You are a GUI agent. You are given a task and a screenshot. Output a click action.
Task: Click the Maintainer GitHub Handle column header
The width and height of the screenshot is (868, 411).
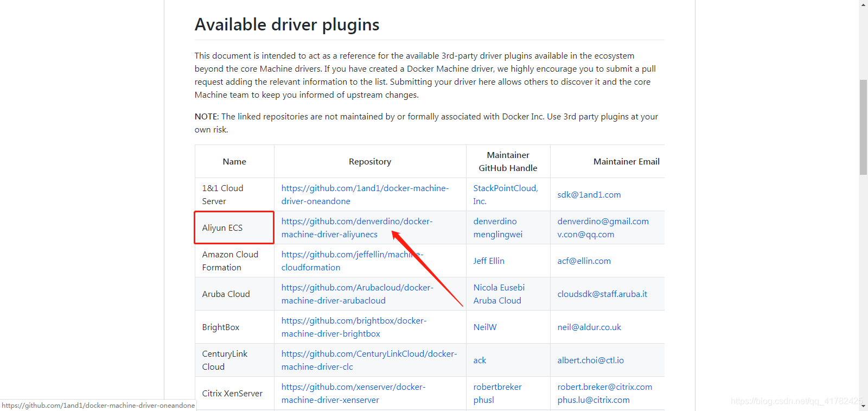tap(508, 161)
